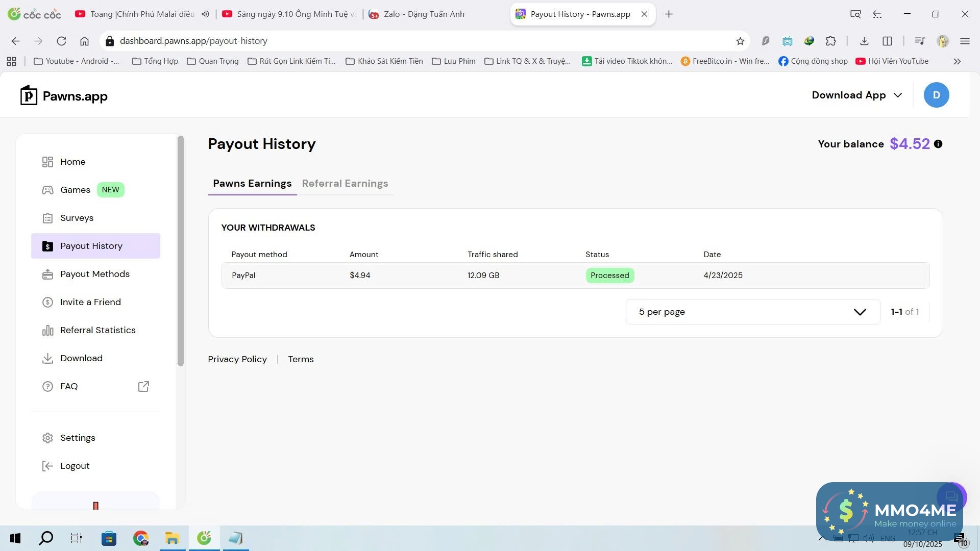Click the user avatar D
The image size is (980, 551).
click(936, 95)
